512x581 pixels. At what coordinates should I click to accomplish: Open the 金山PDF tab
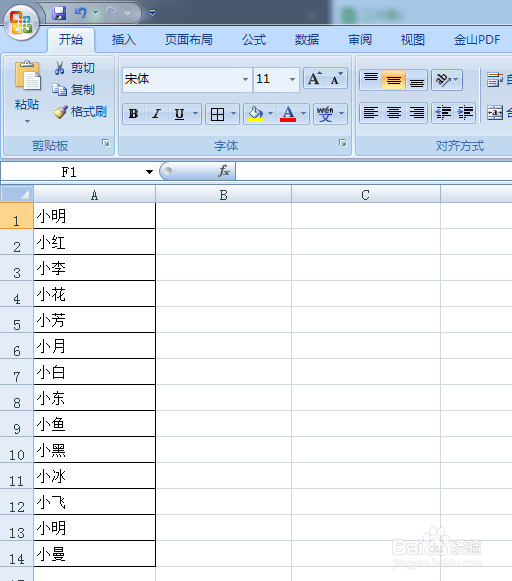[x=477, y=39]
